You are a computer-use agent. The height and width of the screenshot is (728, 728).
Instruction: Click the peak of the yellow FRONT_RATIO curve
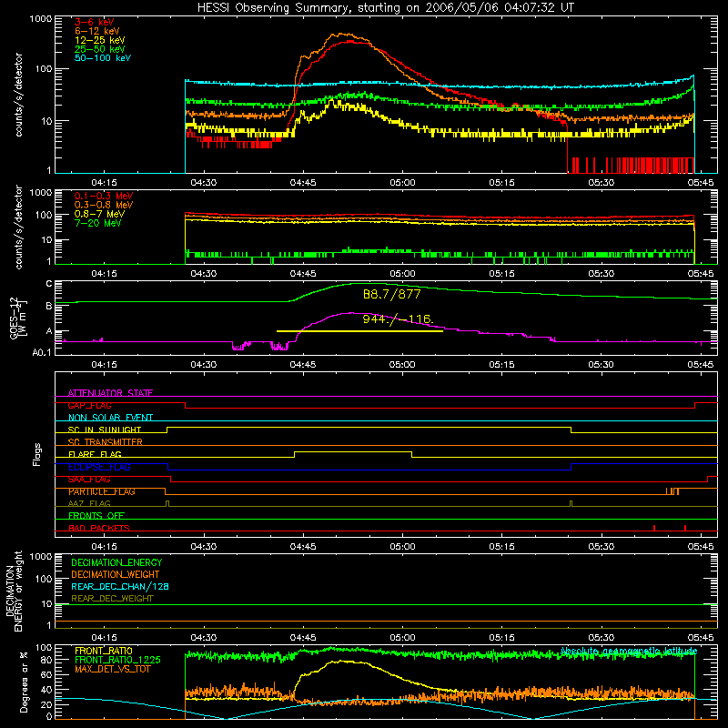[343, 661]
